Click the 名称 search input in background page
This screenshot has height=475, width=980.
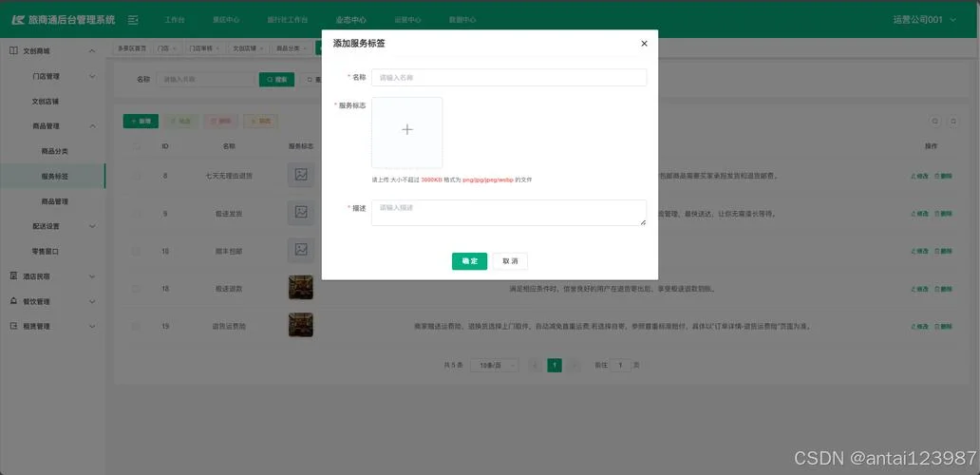point(206,80)
